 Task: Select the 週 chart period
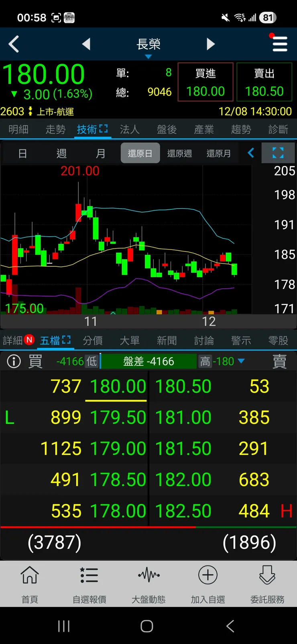[61, 153]
